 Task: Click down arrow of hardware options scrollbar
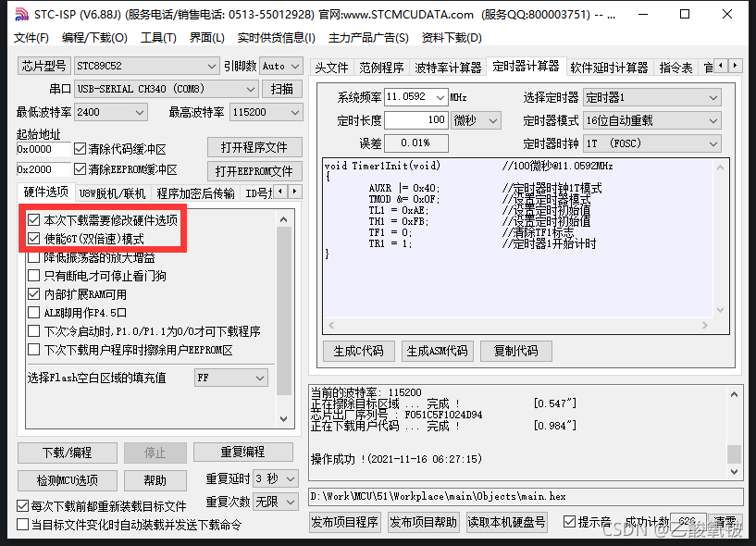(x=283, y=418)
